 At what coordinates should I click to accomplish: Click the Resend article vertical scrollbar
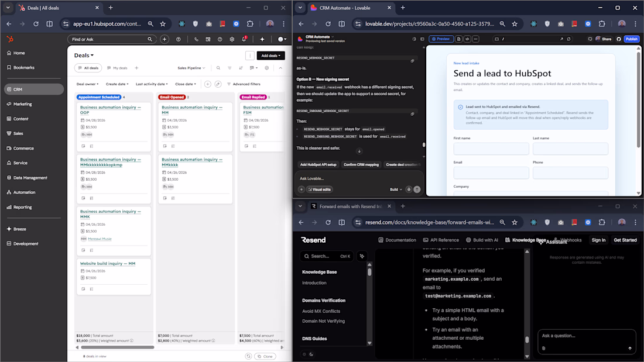[527, 340]
